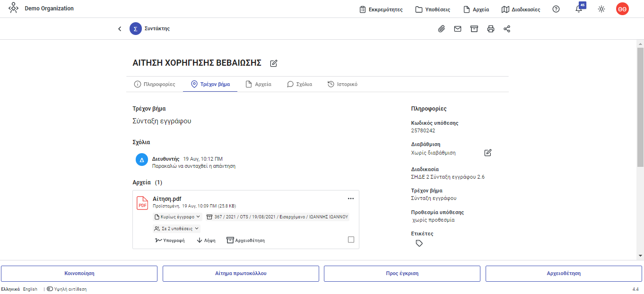Open notifications bell with badge 45
644x294 pixels.
579,9
